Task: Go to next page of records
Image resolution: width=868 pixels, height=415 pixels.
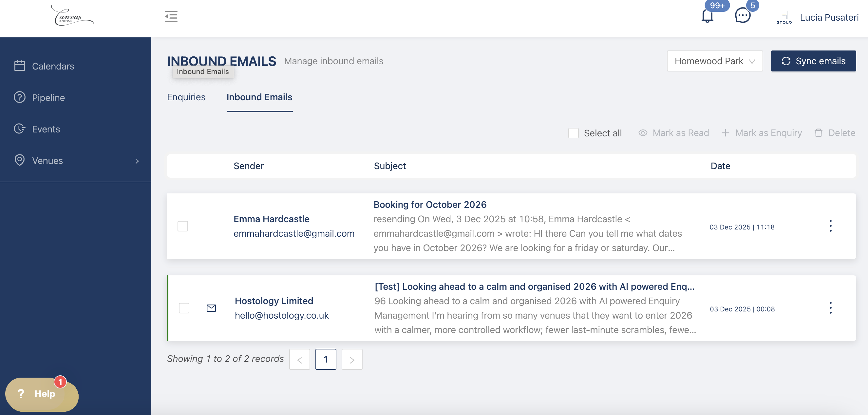Action: pyautogui.click(x=352, y=359)
